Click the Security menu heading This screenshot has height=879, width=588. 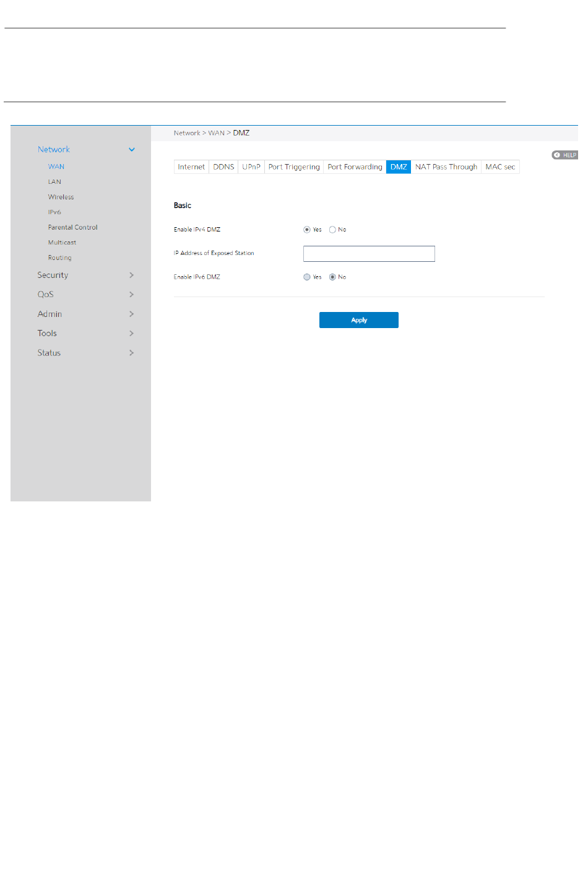53,275
